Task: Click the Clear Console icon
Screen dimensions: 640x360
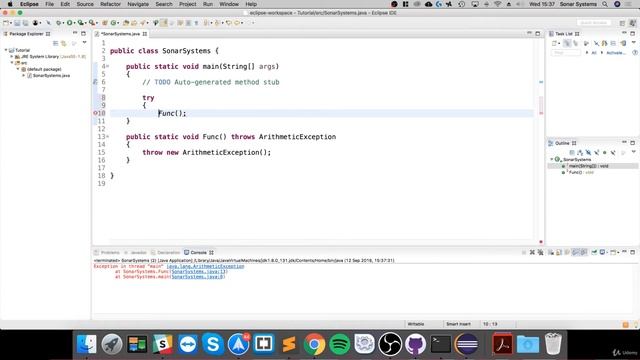Action: [551, 252]
